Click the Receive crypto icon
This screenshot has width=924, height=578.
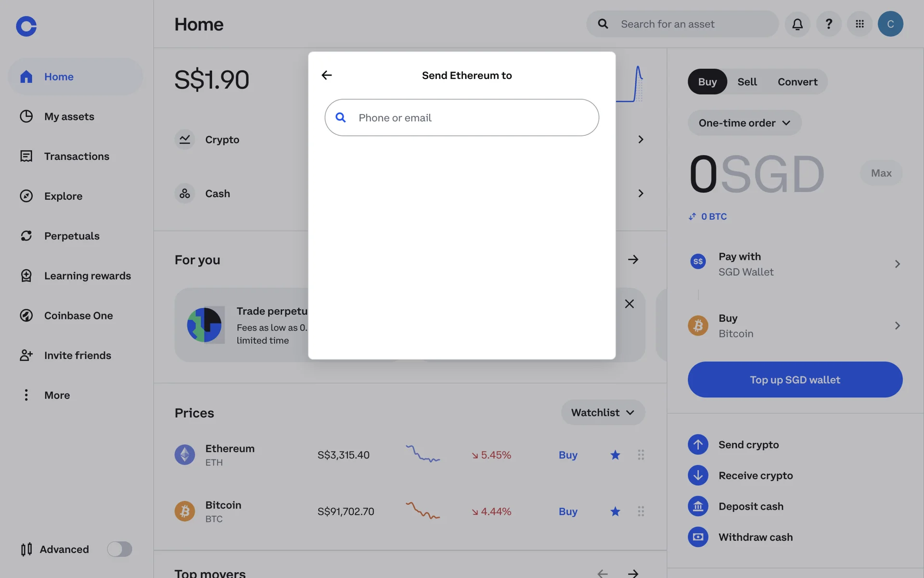tap(698, 475)
